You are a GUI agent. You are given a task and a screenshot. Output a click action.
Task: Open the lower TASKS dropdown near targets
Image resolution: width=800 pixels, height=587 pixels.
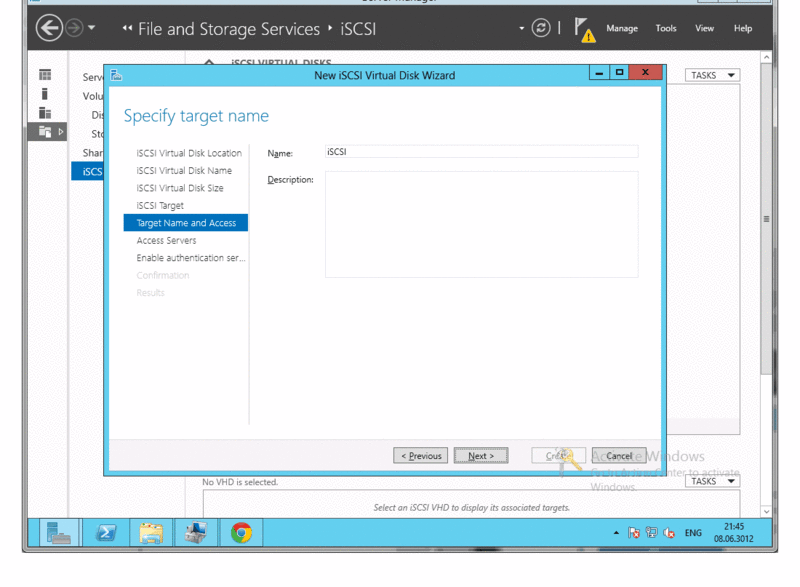click(712, 481)
